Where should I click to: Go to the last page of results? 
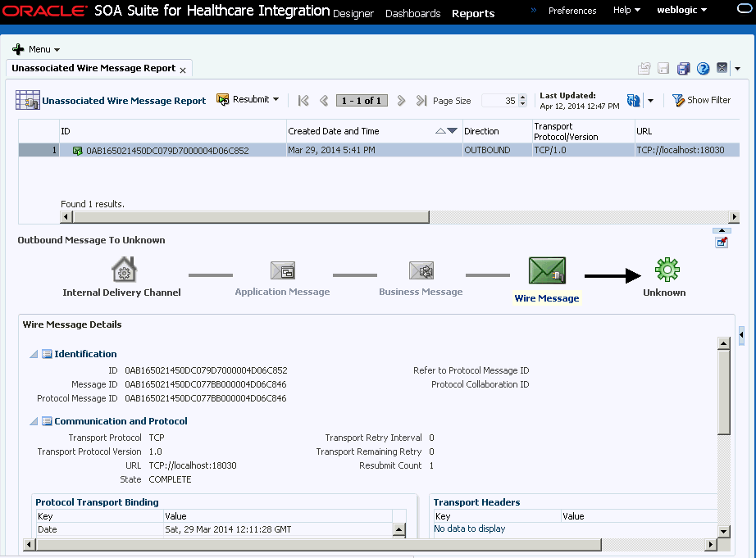[421, 101]
